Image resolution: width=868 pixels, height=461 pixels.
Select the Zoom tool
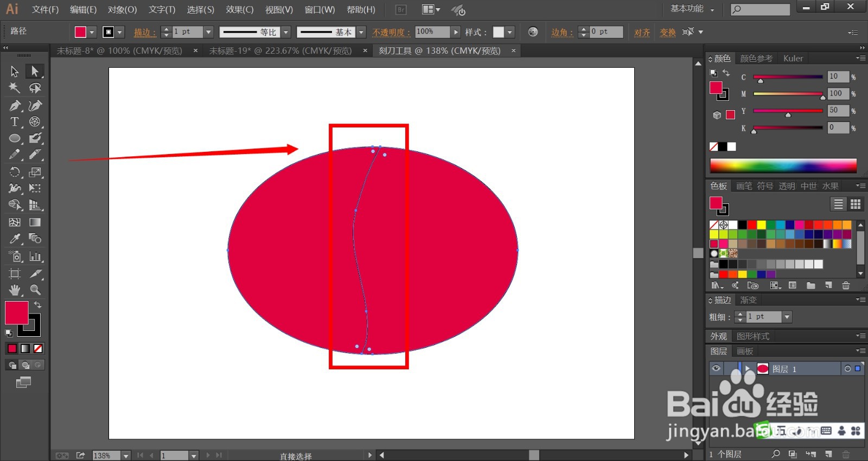click(35, 290)
